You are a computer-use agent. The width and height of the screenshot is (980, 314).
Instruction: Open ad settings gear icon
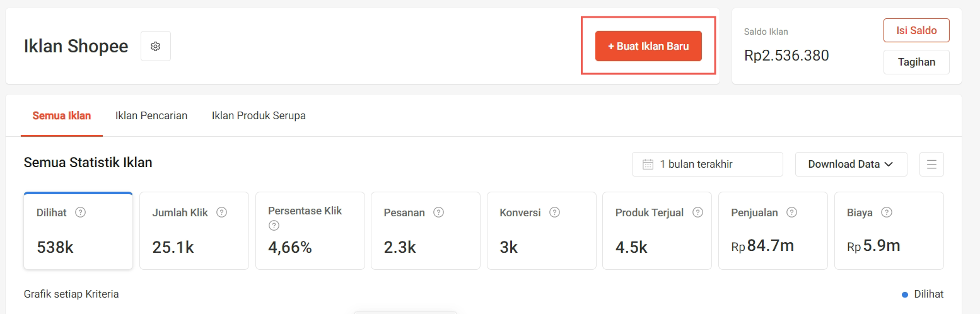[156, 46]
